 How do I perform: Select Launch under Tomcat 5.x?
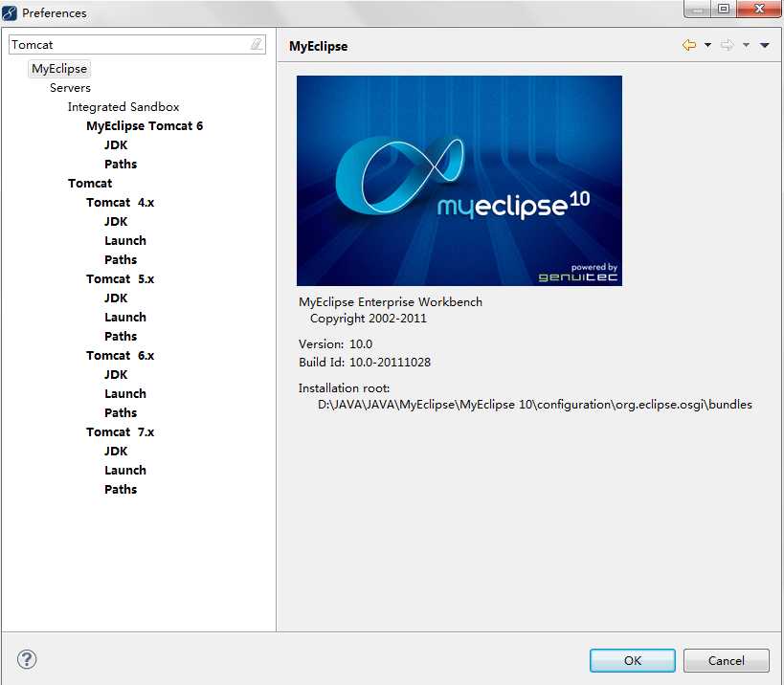pos(125,318)
